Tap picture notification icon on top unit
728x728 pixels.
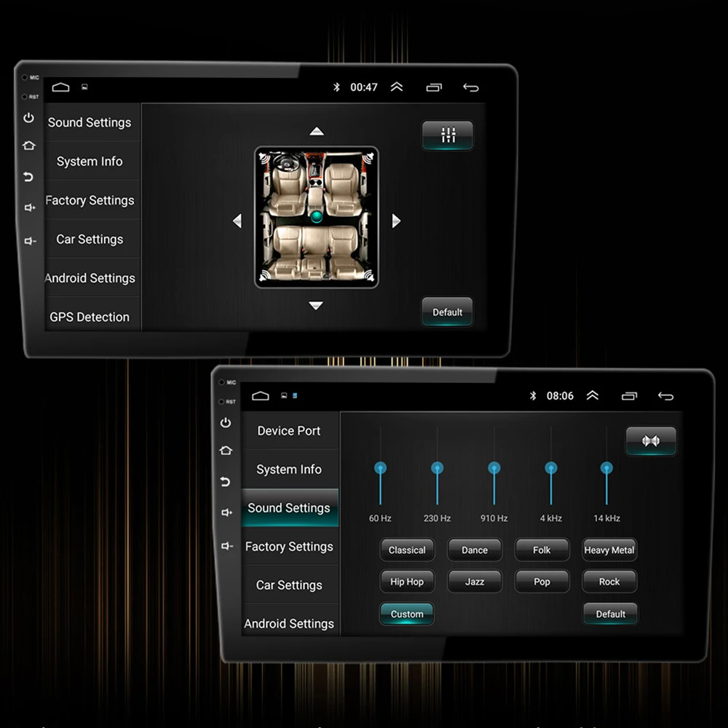(x=84, y=87)
